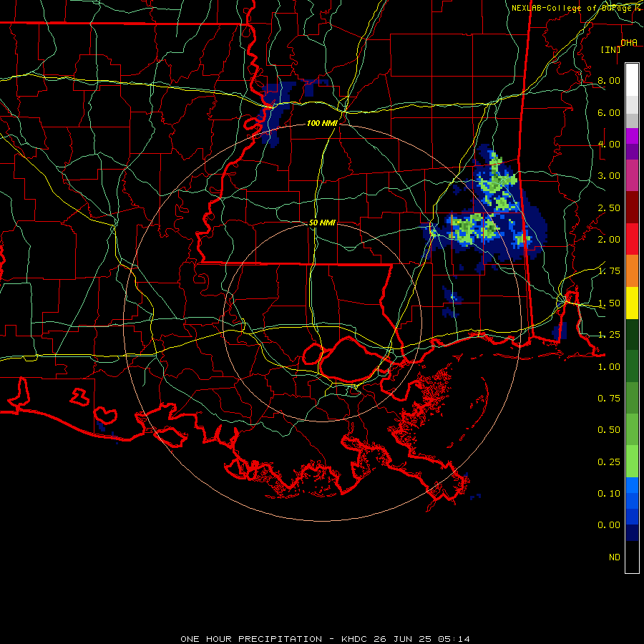644x644 pixels.
Task: Click the darkest green swatch beside 1.25
Action: pos(632,334)
